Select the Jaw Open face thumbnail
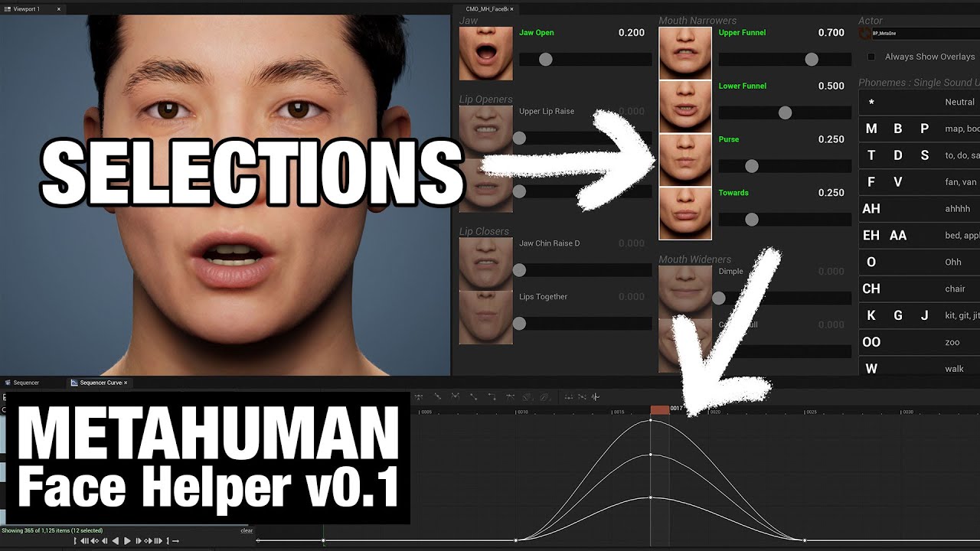 pos(486,54)
